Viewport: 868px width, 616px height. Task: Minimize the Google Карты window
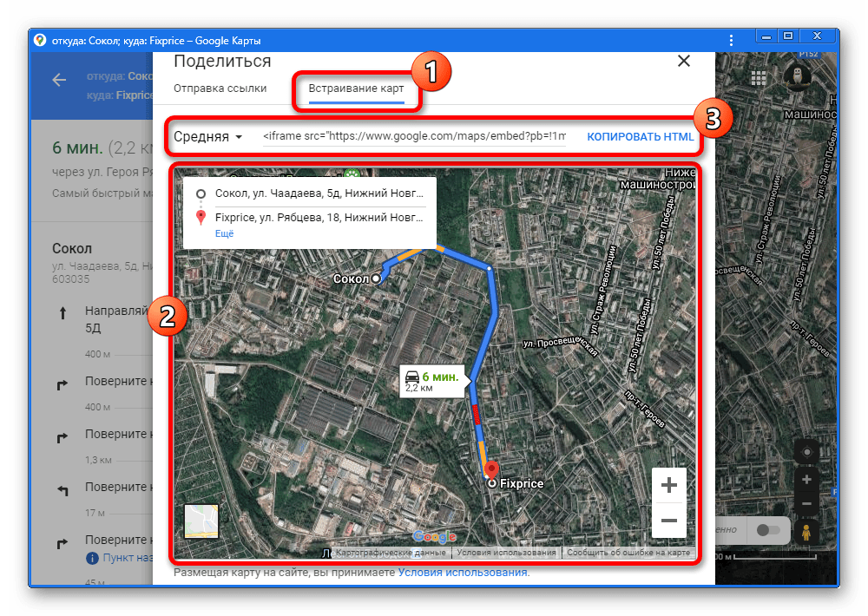(766, 36)
